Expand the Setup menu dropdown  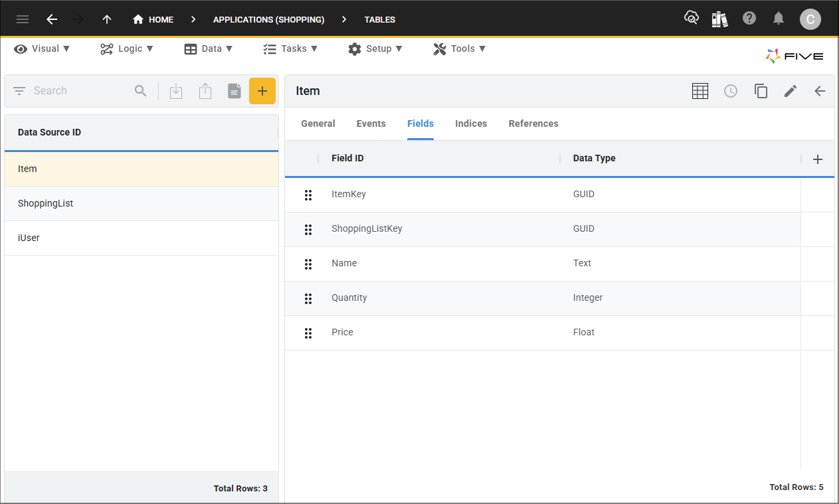[375, 48]
